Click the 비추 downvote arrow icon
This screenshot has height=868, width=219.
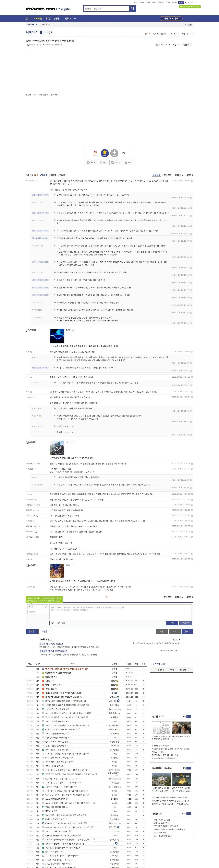tap(114, 153)
